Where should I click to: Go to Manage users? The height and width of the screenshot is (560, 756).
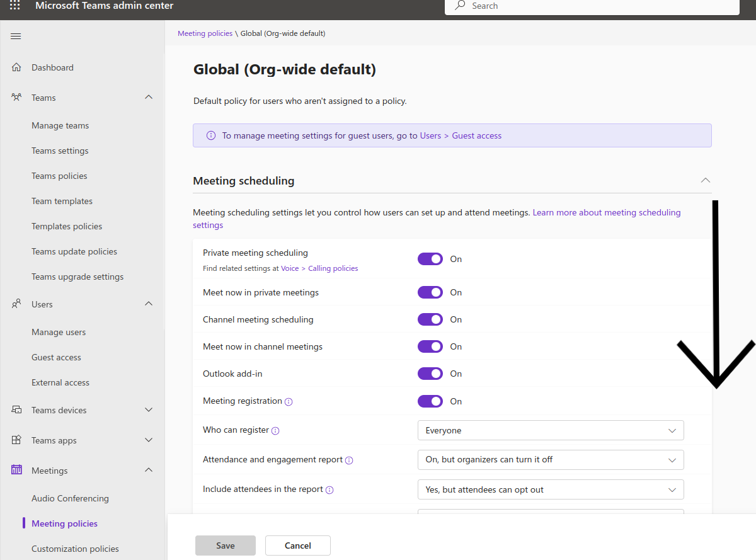(x=59, y=332)
